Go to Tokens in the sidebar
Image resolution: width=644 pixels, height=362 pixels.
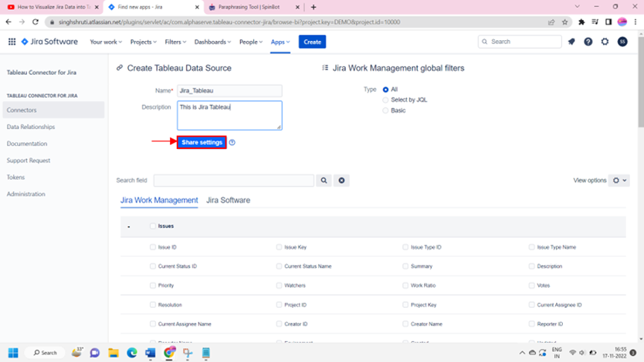15,178
